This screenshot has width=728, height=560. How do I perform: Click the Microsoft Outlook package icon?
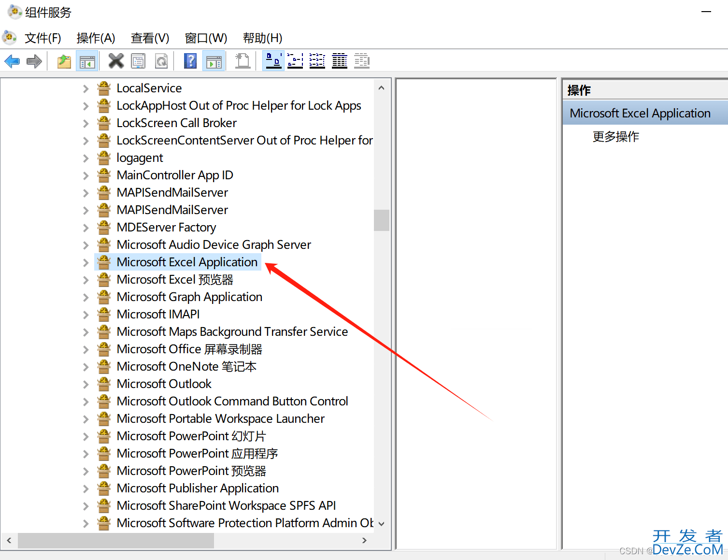[x=104, y=384]
